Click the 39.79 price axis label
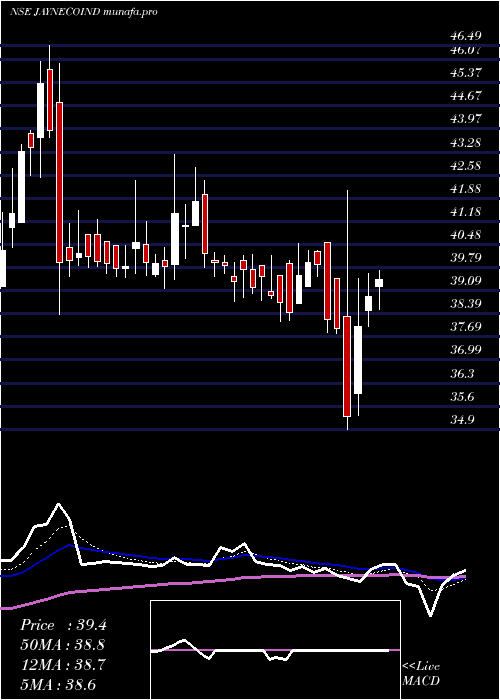The width and height of the screenshot is (500, 700). (466, 258)
